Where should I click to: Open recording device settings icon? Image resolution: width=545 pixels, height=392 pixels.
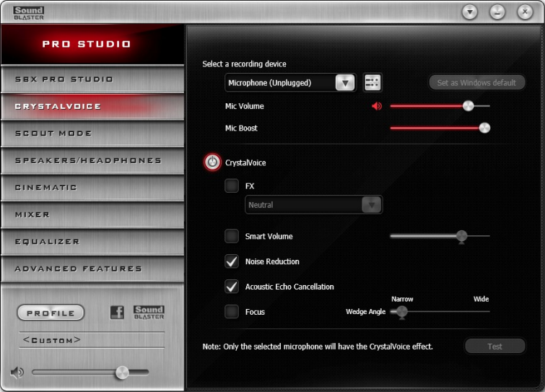pyautogui.click(x=372, y=83)
